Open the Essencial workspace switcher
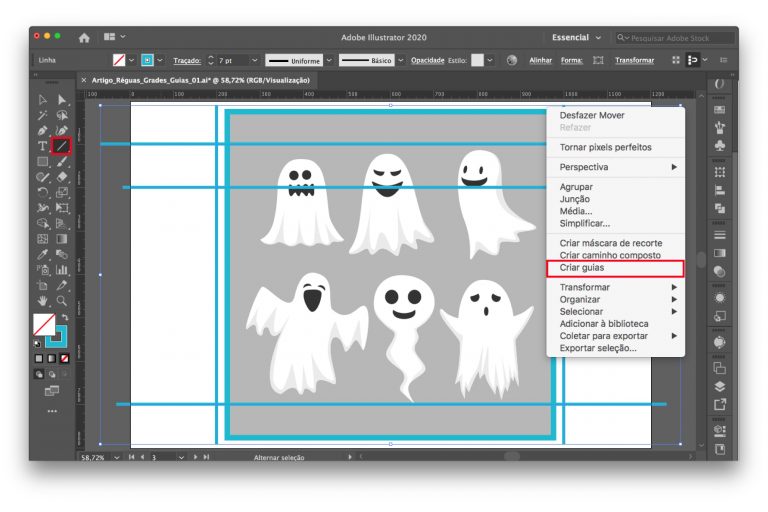Viewport: 768px width, 512px height. coord(576,37)
